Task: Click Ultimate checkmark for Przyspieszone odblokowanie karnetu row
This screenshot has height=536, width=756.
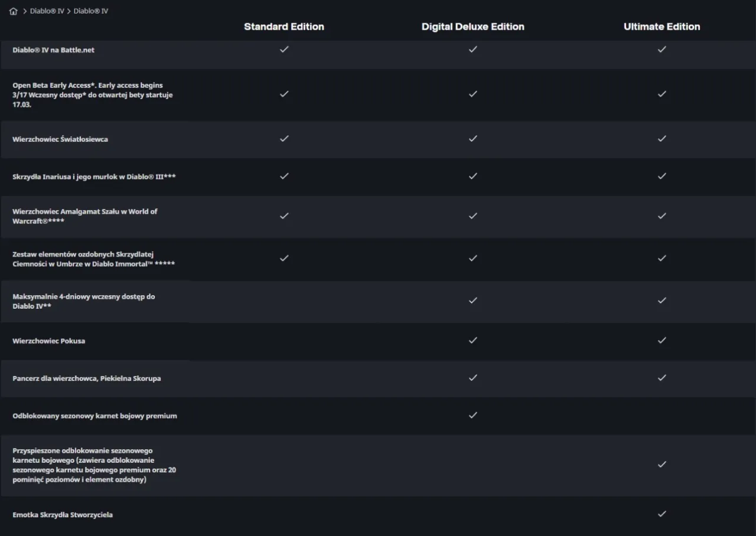Action: click(x=661, y=465)
